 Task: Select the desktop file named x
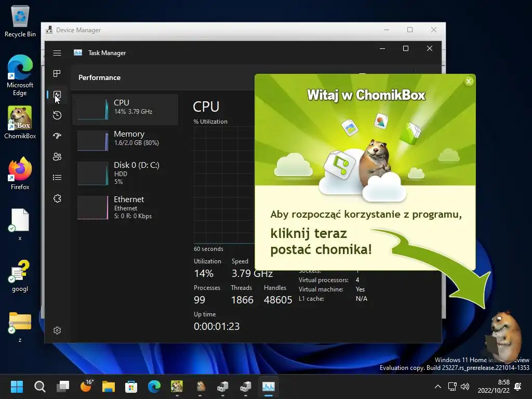coord(20,224)
